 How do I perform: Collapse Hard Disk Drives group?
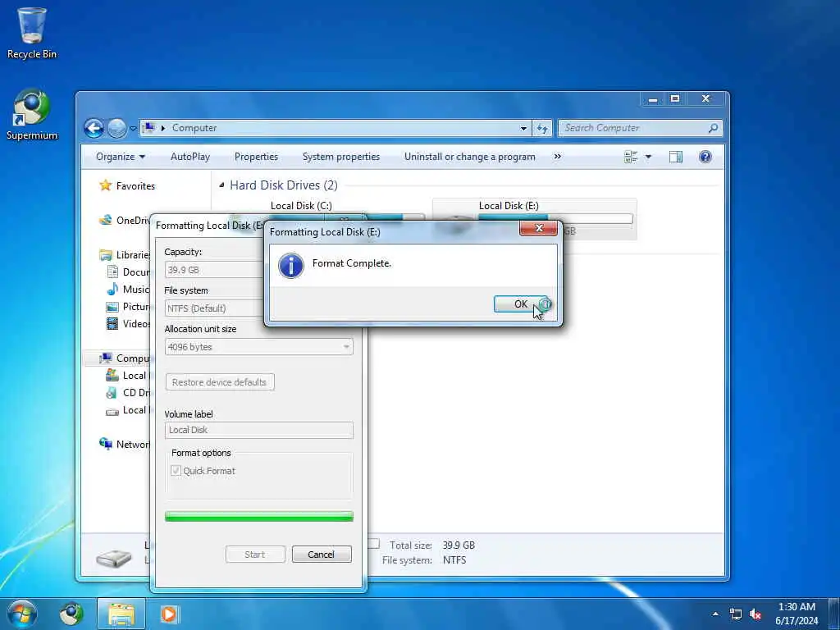pyautogui.click(x=221, y=185)
